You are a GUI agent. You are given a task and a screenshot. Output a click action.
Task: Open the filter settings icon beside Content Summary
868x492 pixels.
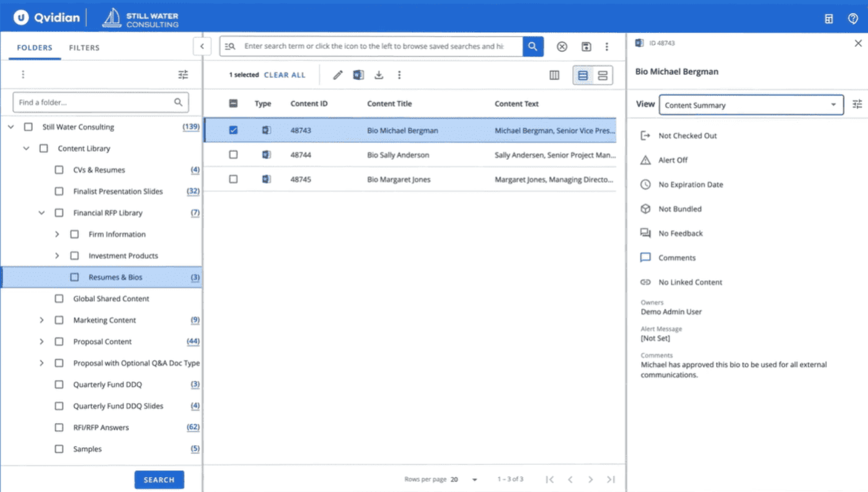(857, 104)
